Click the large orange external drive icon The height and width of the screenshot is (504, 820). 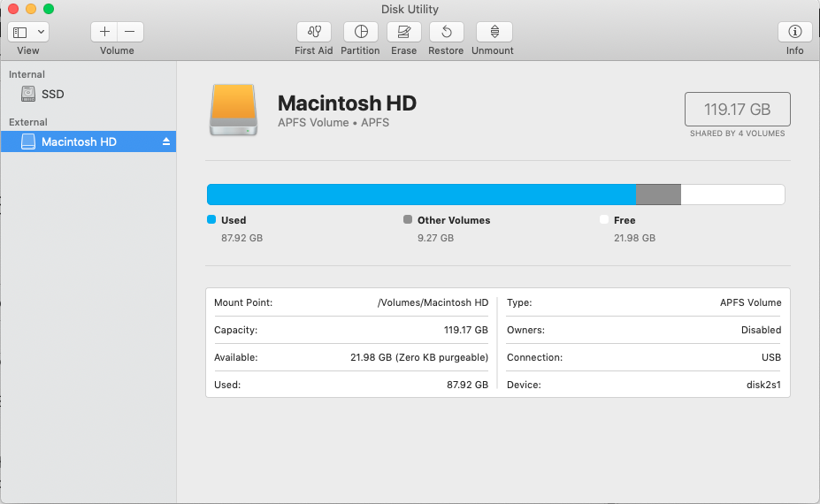[x=234, y=111]
